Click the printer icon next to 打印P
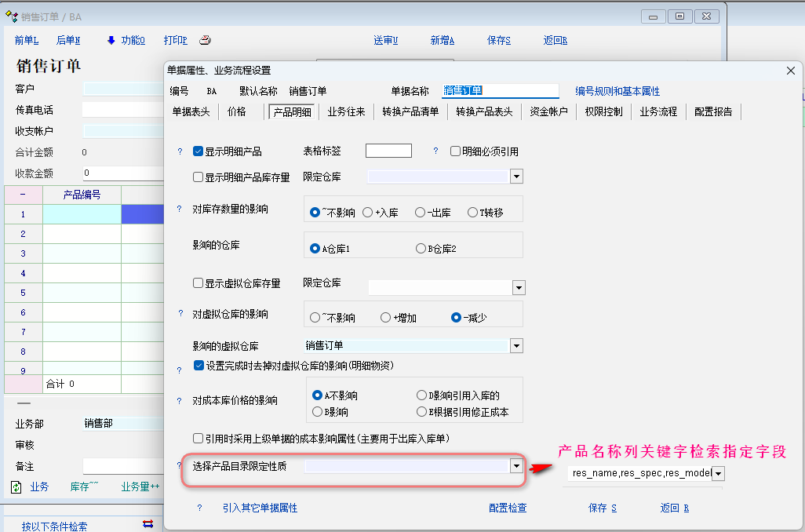Viewport: 805px width, 532px height. [205, 40]
